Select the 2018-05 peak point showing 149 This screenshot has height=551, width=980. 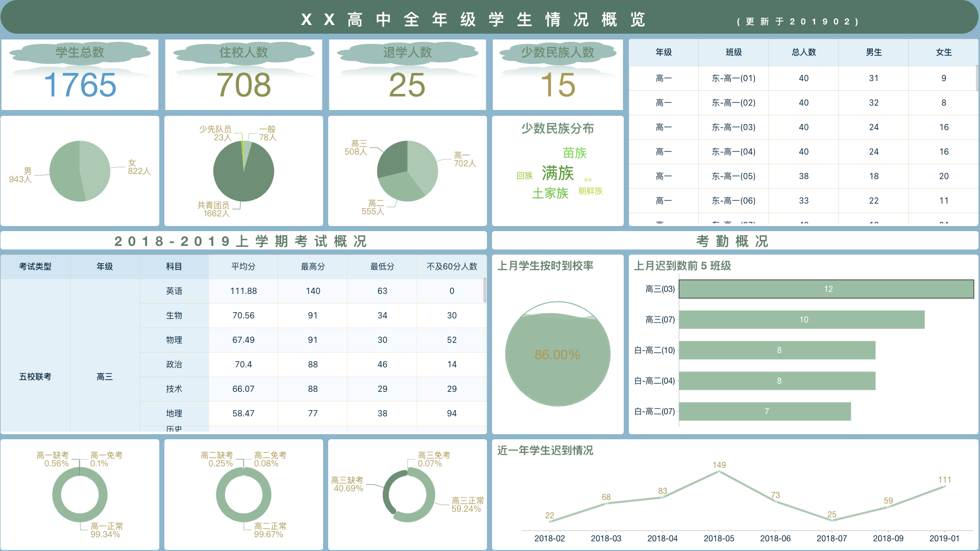click(x=720, y=472)
